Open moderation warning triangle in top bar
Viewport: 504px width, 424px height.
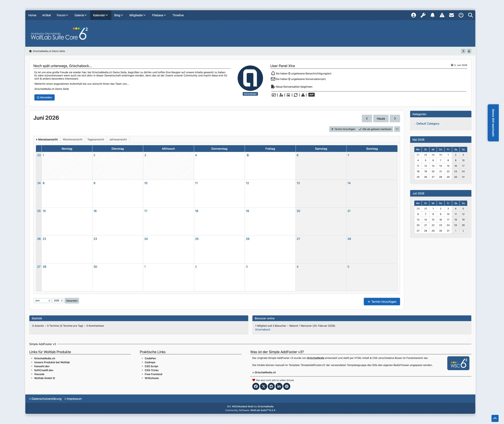coord(442,15)
